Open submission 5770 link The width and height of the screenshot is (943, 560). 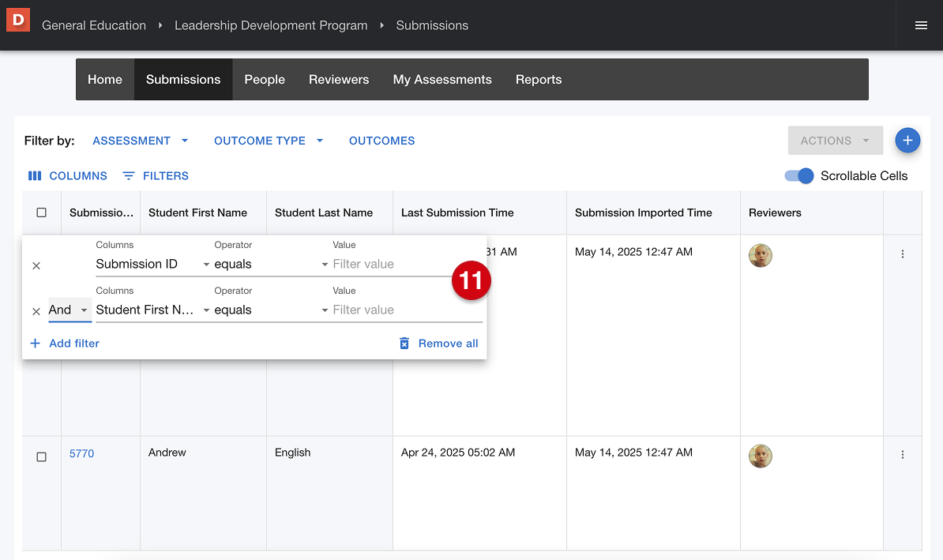[x=82, y=453]
